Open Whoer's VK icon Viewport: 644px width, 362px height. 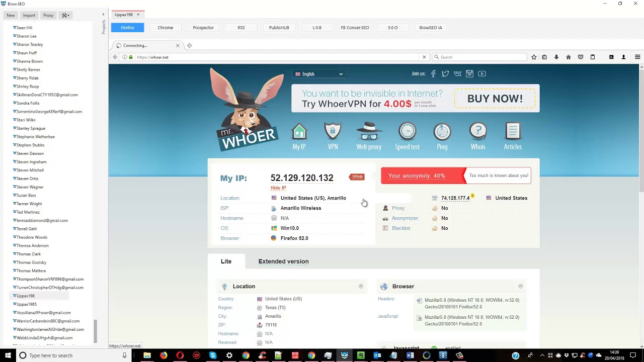tap(457, 74)
